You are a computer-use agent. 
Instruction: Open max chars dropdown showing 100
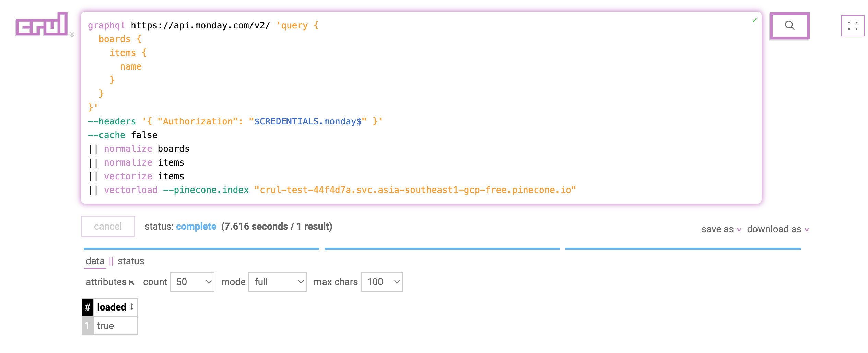(382, 282)
